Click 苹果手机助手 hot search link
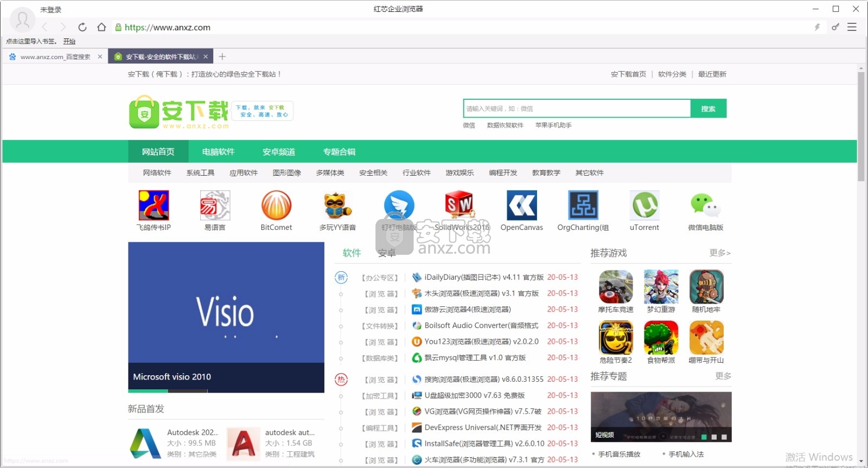The width and height of the screenshot is (868, 468). pos(553,125)
